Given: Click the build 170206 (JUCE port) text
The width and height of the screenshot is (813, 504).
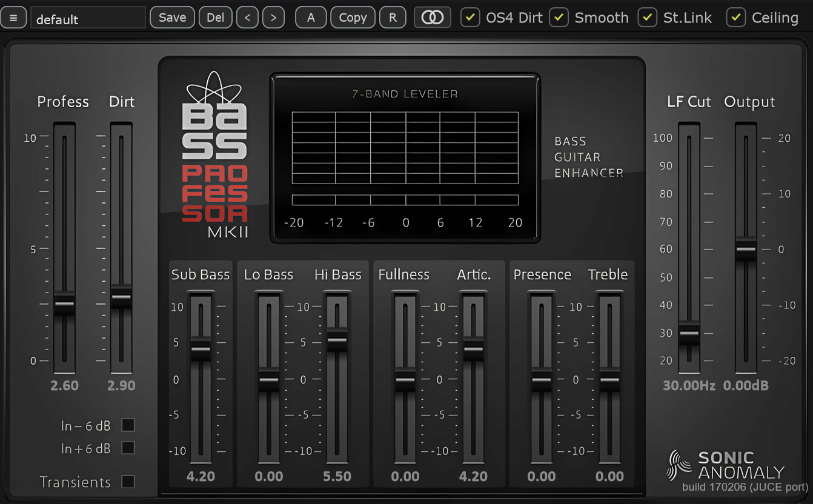Looking at the screenshot, I should pos(745,487).
